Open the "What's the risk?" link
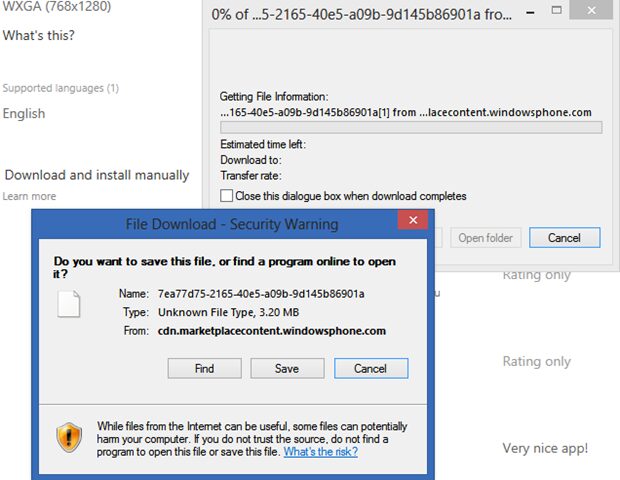The width and height of the screenshot is (620, 480). (x=321, y=452)
